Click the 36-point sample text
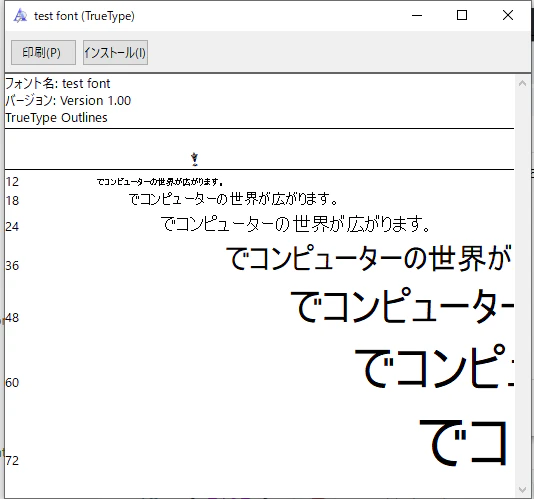The height and width of the screenshot is (499, 534). pos(369,258)
